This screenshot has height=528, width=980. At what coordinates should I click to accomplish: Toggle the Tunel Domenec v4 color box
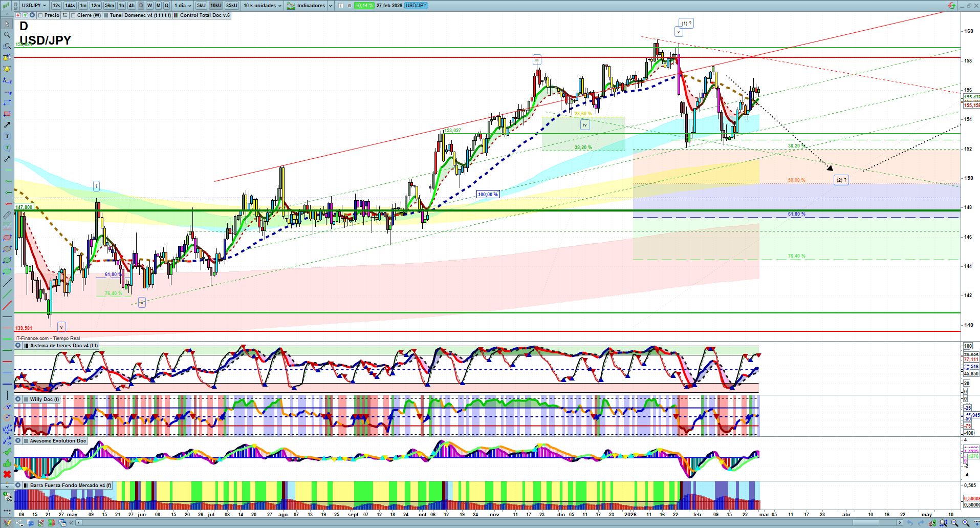point(106,15)
